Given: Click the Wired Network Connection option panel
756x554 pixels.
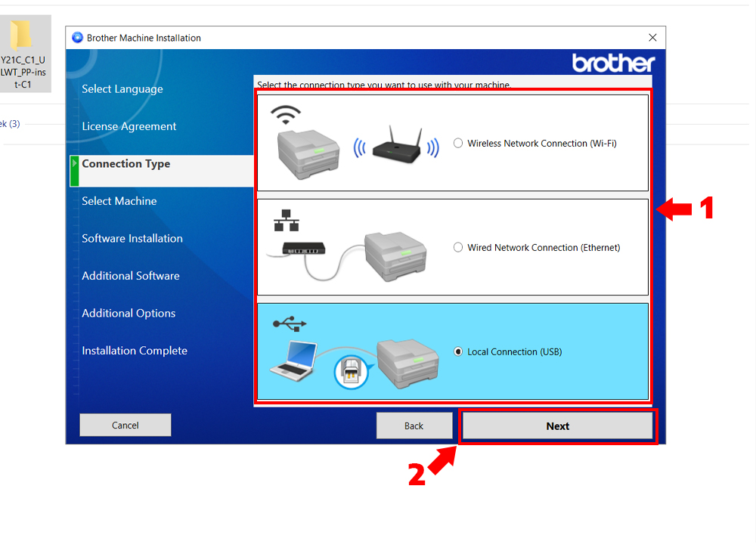Looking at the screenshot, I should point(453,247).
